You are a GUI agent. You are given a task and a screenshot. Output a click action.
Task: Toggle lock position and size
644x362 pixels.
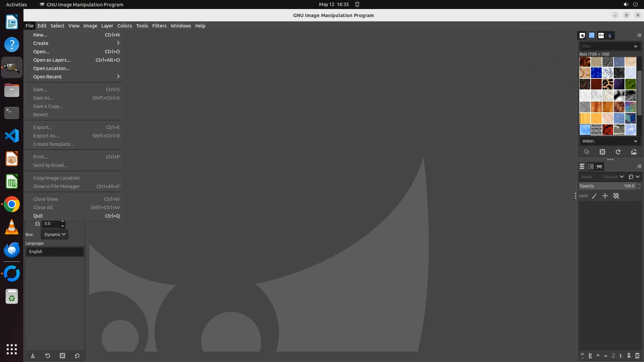605,196
